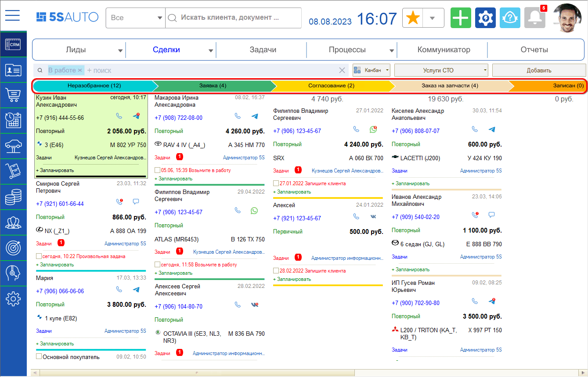Open the calendar schedule sidebar icon
This screenshot has height=377, width=588.
pyautogui.click(x=13, y=120)
